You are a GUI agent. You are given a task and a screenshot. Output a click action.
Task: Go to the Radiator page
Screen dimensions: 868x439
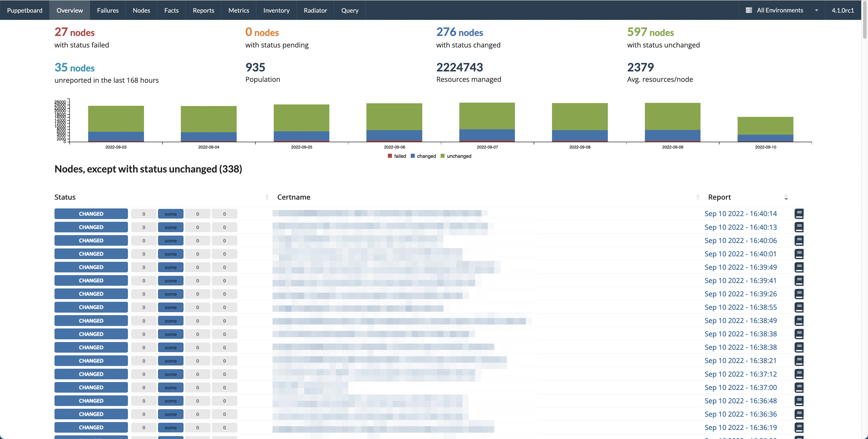[x=315, y=10]
